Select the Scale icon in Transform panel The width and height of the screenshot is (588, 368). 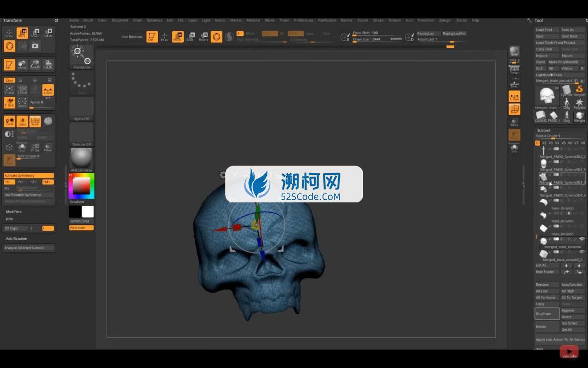pyautogui.click(x=35, y=33)
